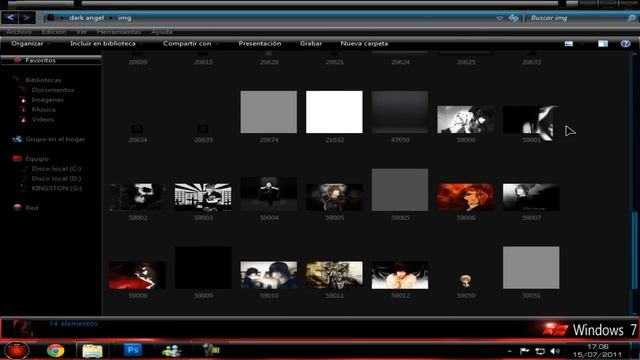Open Disco local (D:)

pos(56,178)
